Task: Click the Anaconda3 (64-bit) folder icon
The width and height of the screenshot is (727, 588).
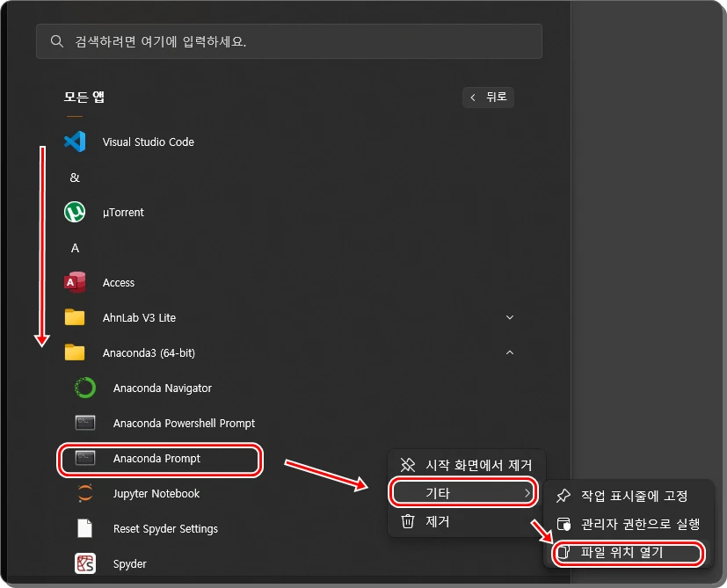Action: [x=75, y=353]
